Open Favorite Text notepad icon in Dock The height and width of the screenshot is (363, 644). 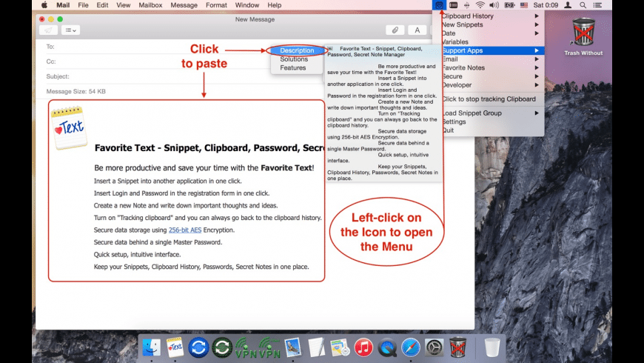(x=175, y=347)
